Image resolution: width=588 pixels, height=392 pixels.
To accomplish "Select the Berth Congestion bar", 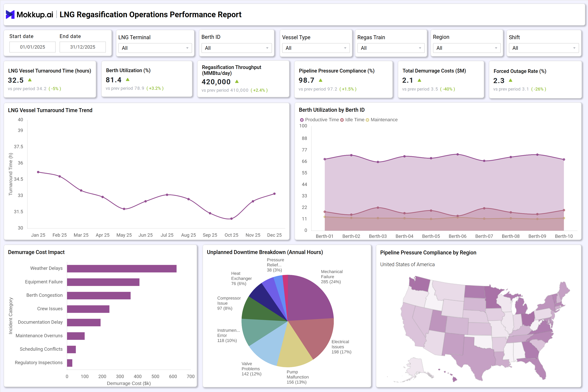I will point(99,296).
